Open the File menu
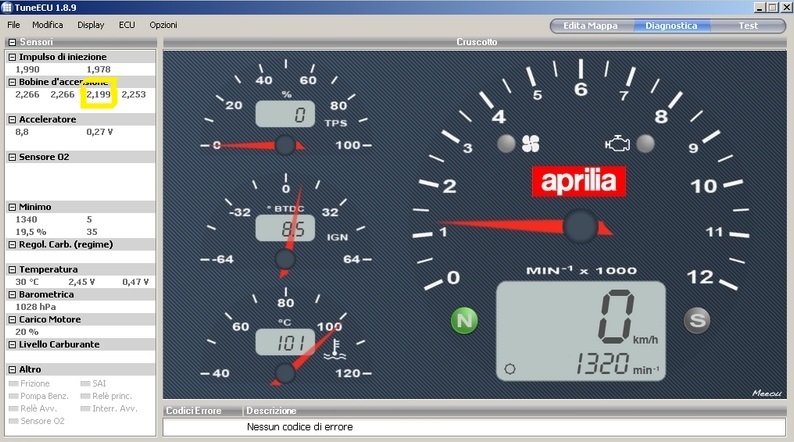 pyautogui.click(x=14, y=25)
